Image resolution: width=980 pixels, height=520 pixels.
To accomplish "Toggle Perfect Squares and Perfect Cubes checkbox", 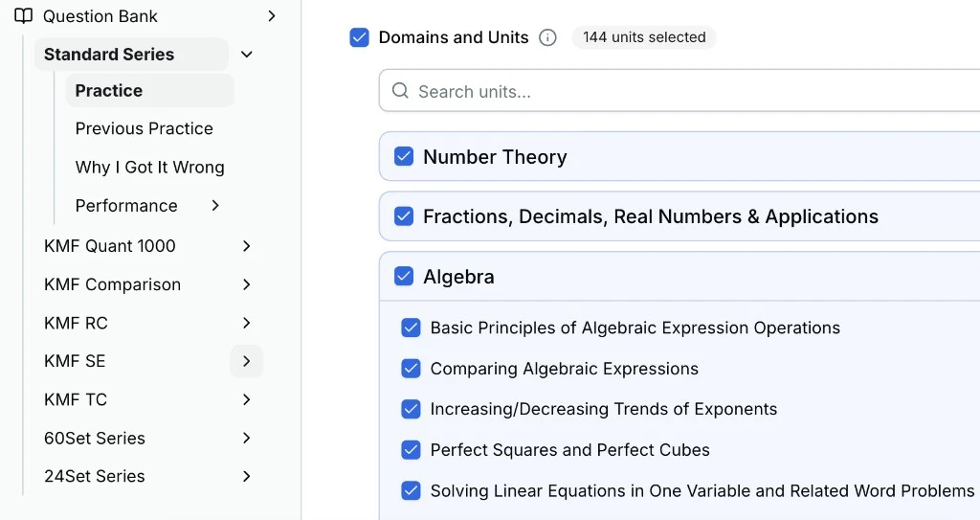I will point(411,450).
